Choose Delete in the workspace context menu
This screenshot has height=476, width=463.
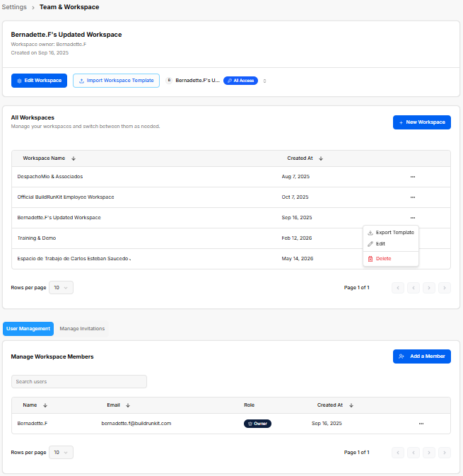(x=391, y=259)
